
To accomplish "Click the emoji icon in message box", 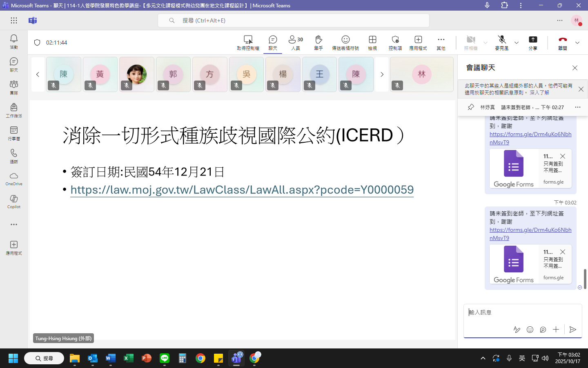I will click(x=530, y=330).
